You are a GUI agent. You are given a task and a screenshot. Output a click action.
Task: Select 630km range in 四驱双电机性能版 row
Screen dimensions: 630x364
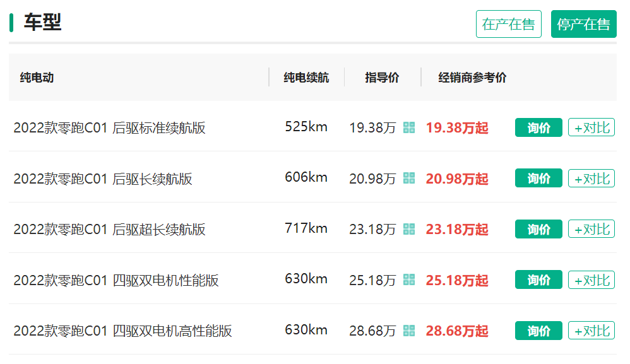pyautogui.click(x=306, y=278)
